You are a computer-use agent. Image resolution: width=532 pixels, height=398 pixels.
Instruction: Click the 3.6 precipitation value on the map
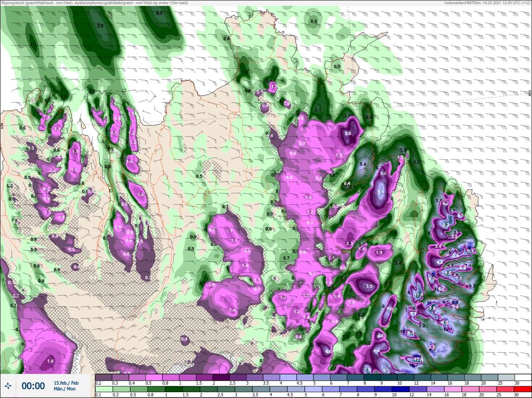[383, 173]
